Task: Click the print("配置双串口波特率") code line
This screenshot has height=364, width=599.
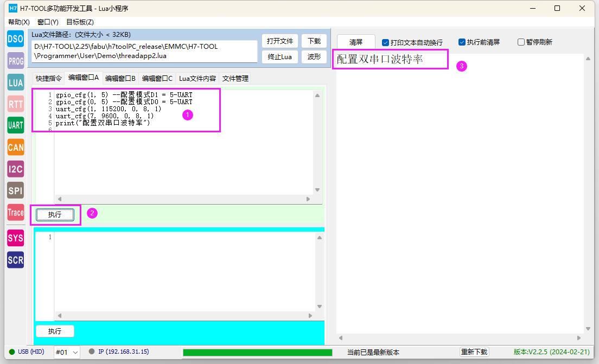Action: (103, 123)
